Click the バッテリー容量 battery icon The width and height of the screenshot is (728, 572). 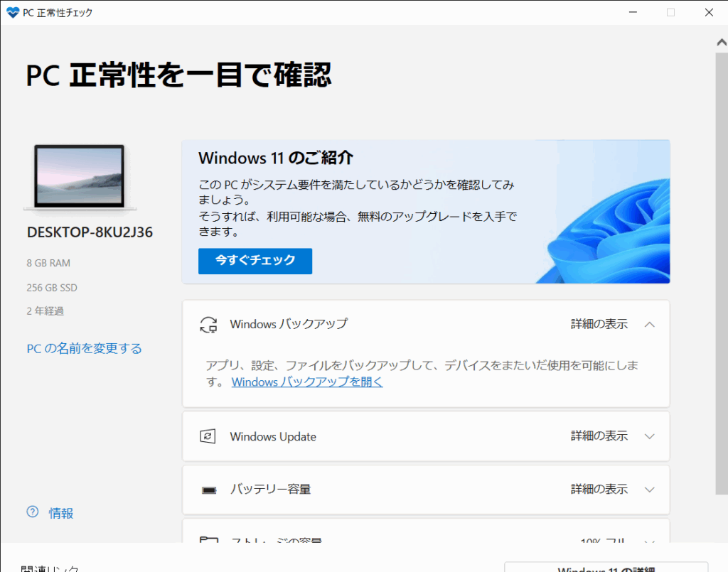click(x=209, y=490)
